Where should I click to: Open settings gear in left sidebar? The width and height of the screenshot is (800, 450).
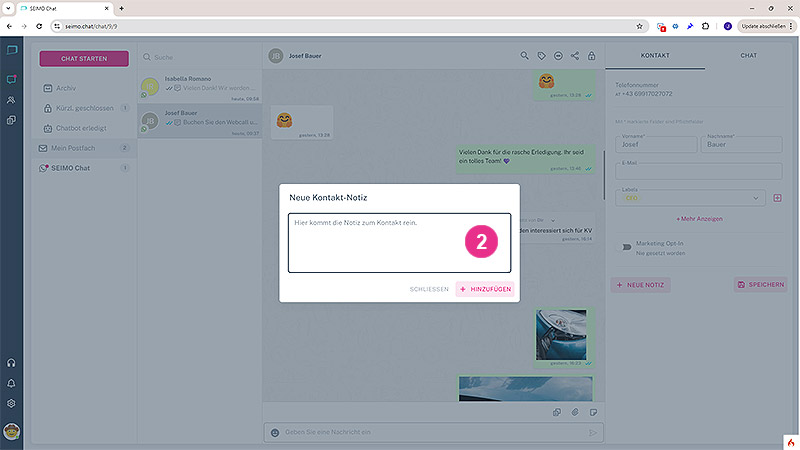[x=11, y=403]
